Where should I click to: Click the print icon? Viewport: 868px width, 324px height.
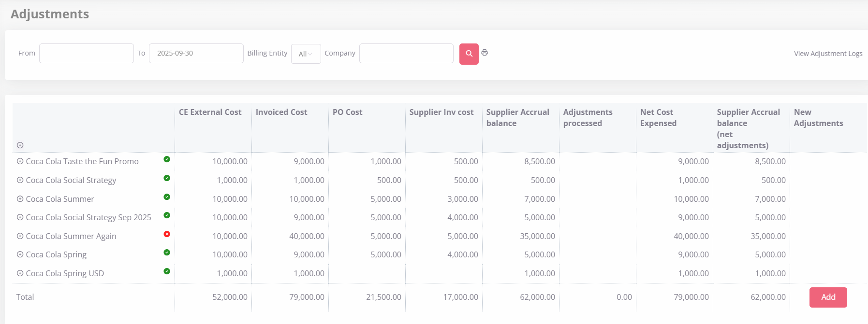click(x=485, y=53)
